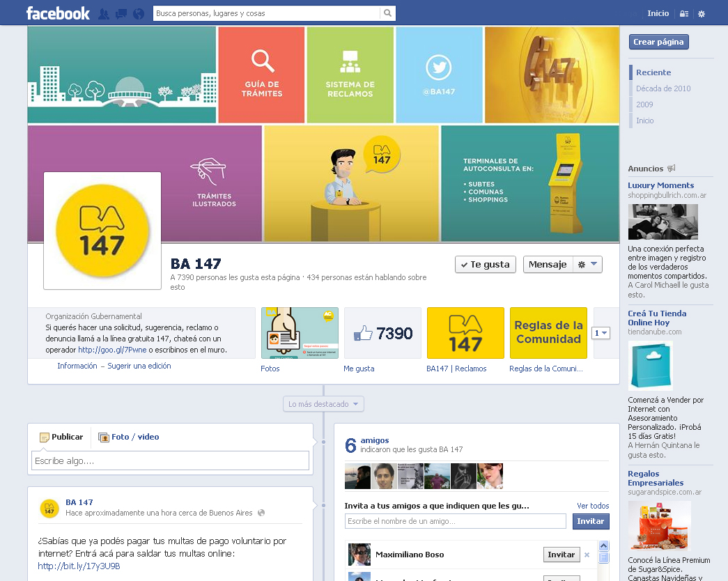Click the Sistema de Reclamos tile
Screen dimensions: 728x581
point(350,75)
